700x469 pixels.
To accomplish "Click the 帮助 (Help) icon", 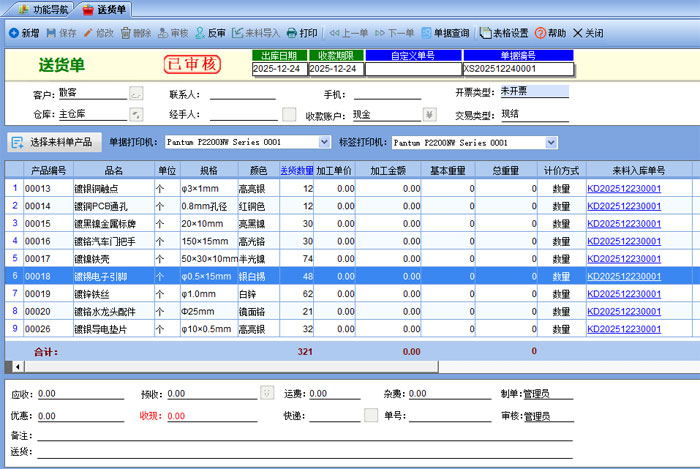I will click(541, 33).
